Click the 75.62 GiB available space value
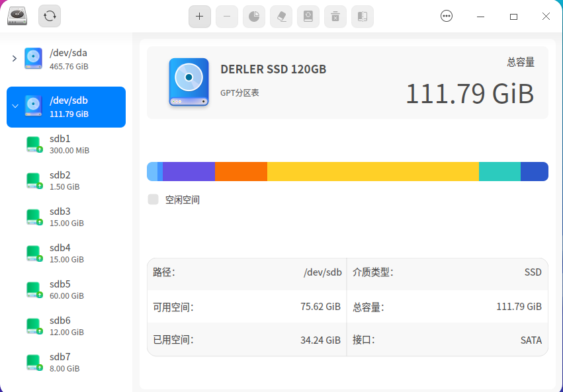Viewport: 563px width, 392px height. pos(321,307)
